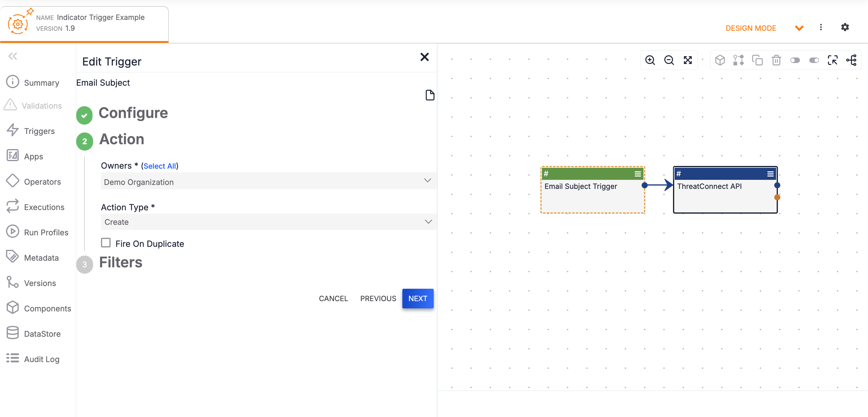Collapse the sidebar with double chevron

pyautogui.click(x=13, y=56)
